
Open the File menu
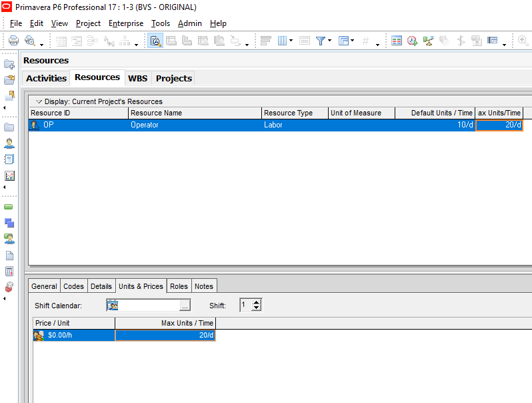(x=16, y=23)
